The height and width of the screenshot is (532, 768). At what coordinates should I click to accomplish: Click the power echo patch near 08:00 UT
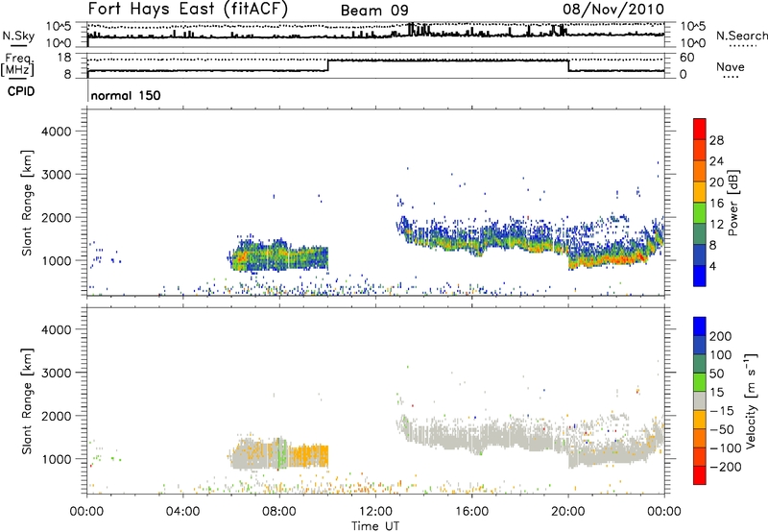[x=279, y=255]
